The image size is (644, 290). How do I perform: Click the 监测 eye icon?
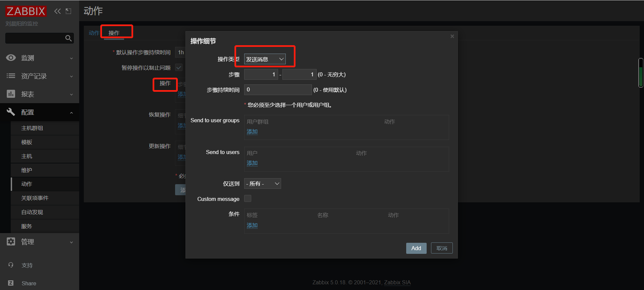(11, 58)
